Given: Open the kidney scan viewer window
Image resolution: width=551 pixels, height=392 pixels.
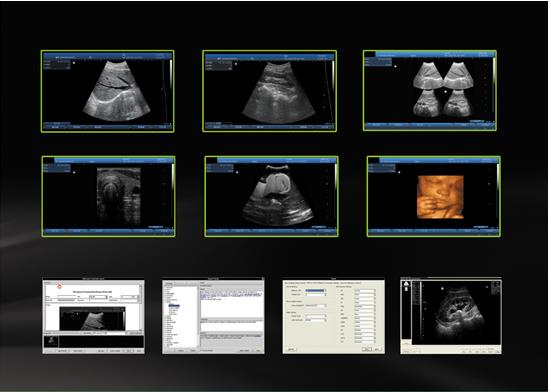Looking at the screenshot, I should point(451,316).
